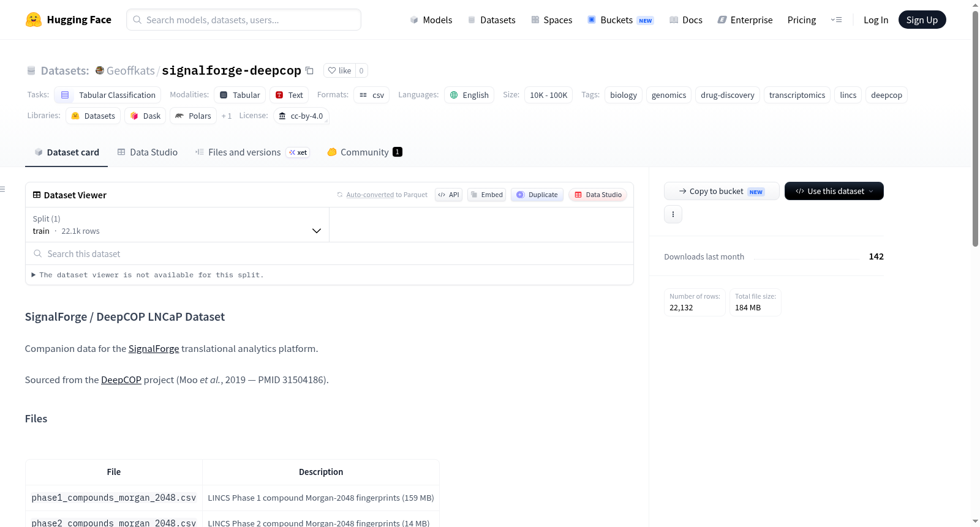Click the Total file size 184 MB value
The width and height of the screenshot is (980, 527).
748,308
